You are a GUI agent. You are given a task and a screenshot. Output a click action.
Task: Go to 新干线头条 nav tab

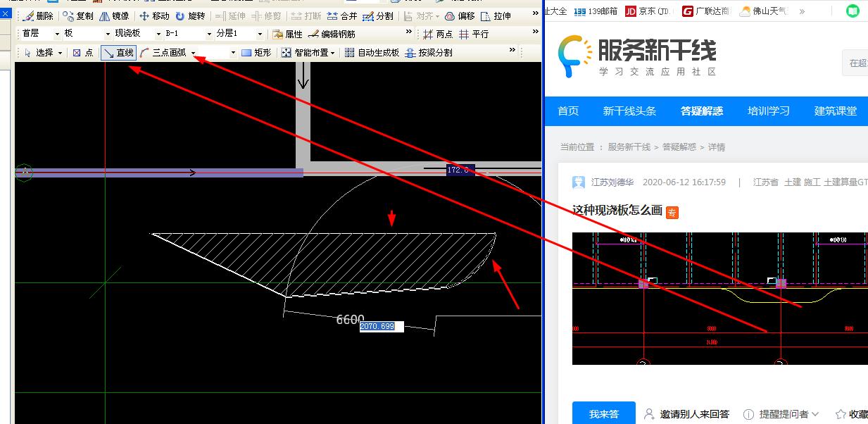coord(629,111)
